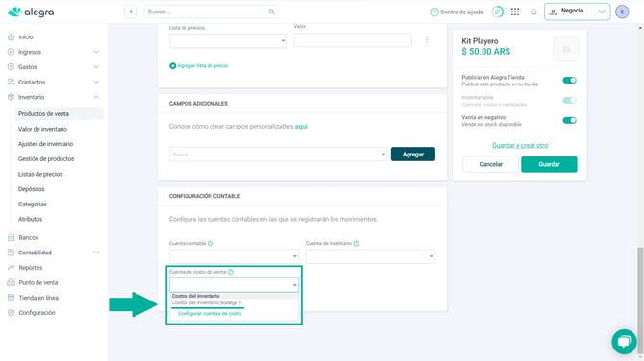
Task: Open the chat support bubble
Action: coord(624,341)
